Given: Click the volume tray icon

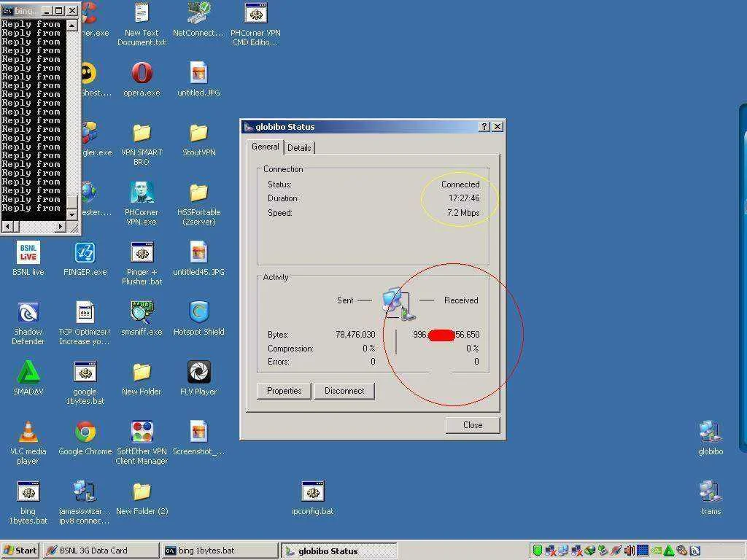Looking at the screenshot, I should click(x=630, y=551).
